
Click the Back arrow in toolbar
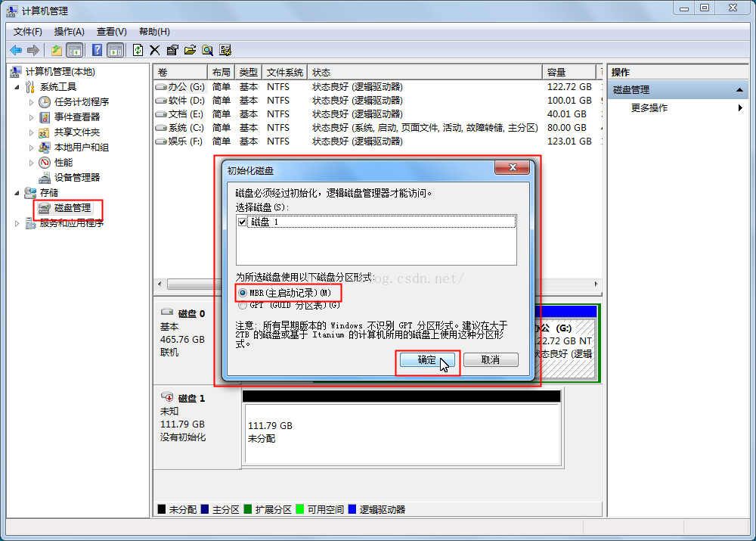16,50
